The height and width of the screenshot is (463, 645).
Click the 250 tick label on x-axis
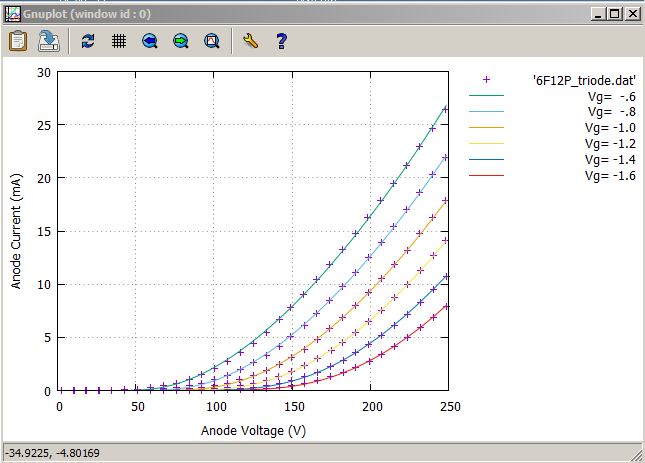point(450,407)
